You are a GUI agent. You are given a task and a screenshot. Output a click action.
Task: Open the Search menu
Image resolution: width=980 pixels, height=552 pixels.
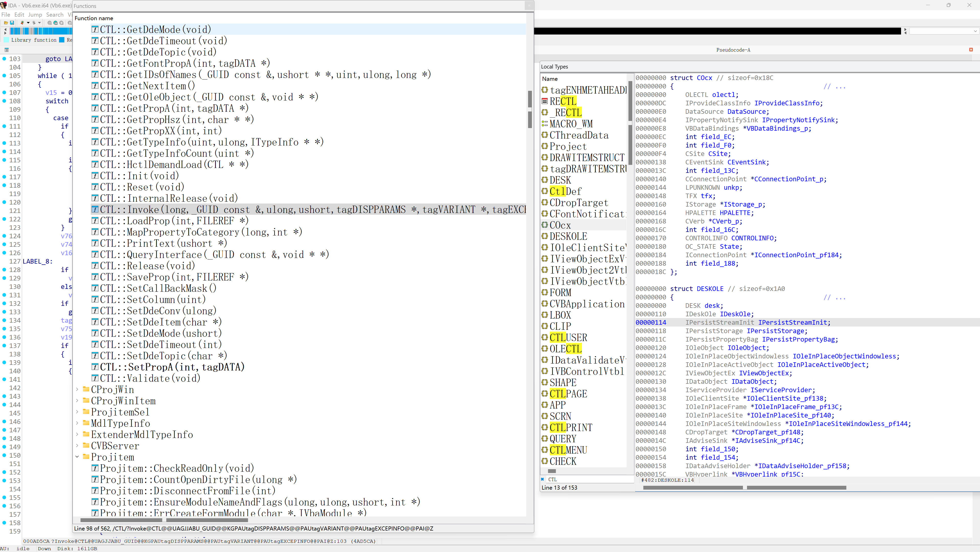(55, 15)
